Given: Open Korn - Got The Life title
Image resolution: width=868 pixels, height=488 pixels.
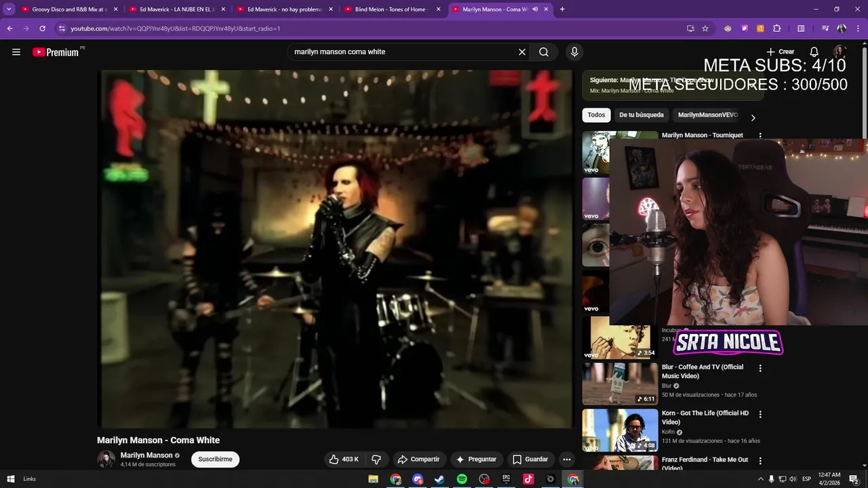Looking at the screenshot, I should tap(705, 418).
